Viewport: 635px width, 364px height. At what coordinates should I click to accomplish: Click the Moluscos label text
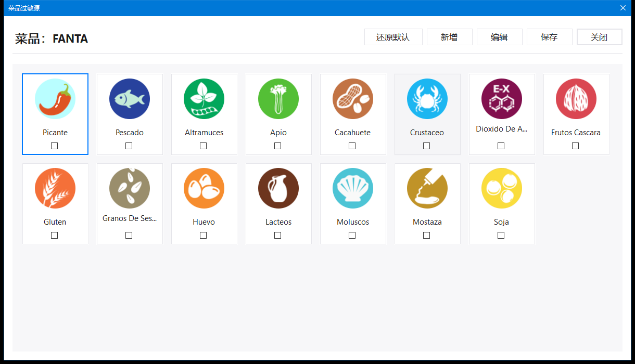tap(353, 222)
